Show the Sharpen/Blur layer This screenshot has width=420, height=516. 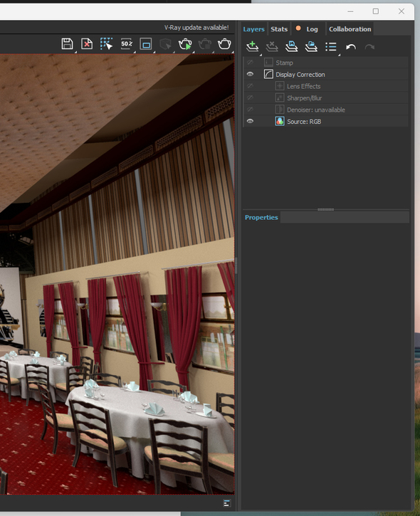[x=250, y=98]
